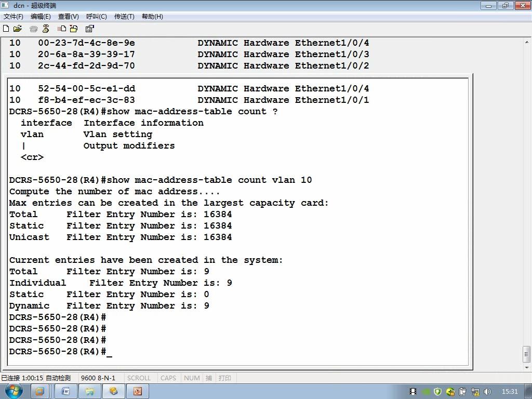Open the 帮助(H) menu
The image size is (532, 399).
(x=152, y=16)
